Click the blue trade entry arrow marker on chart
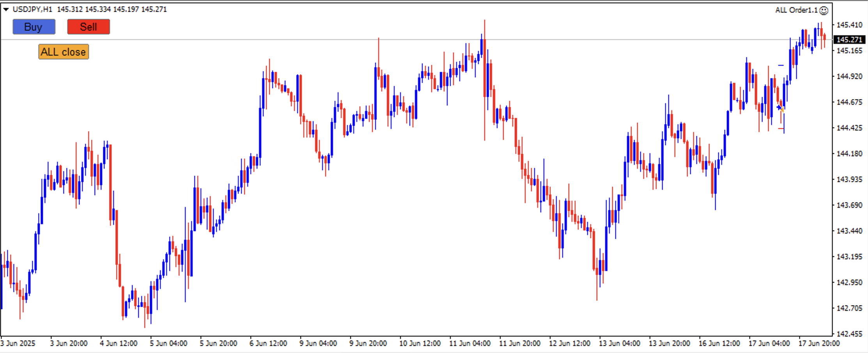The height and width of the screenshot is (353, 868). coord(779,107)
